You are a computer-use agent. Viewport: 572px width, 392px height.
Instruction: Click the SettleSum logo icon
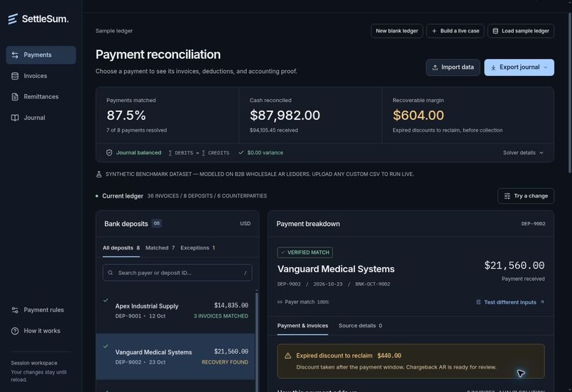[13, 19]
